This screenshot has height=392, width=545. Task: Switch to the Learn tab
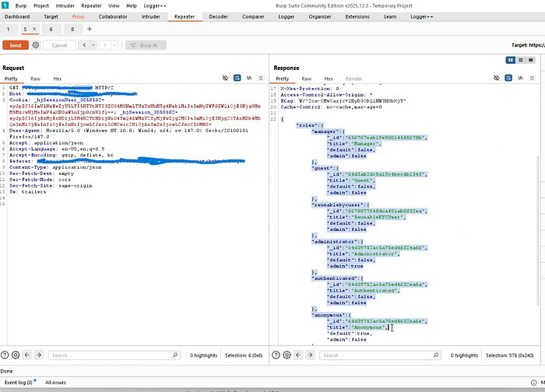click(390, 16)
